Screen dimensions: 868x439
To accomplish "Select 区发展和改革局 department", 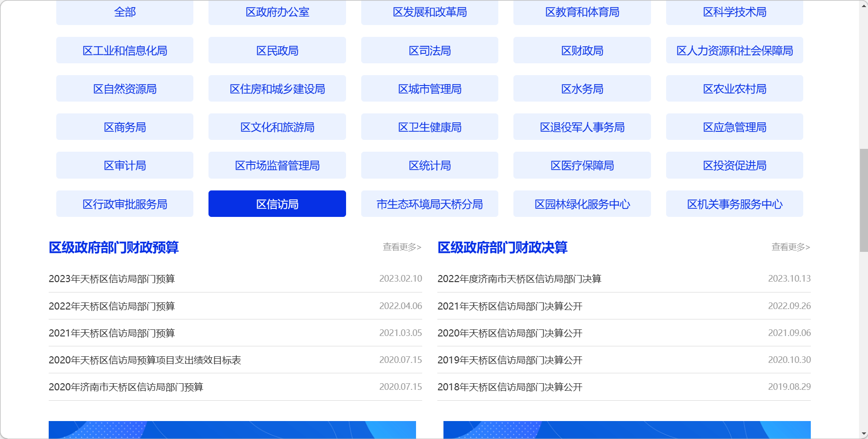I will pyautogui.click(x=430, y=12).
